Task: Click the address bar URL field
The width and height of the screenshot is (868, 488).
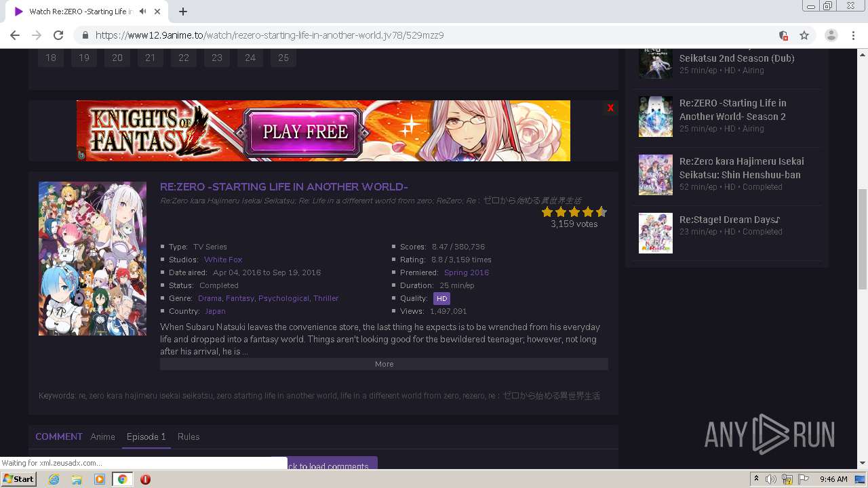Action: click(x=434, y=35)
